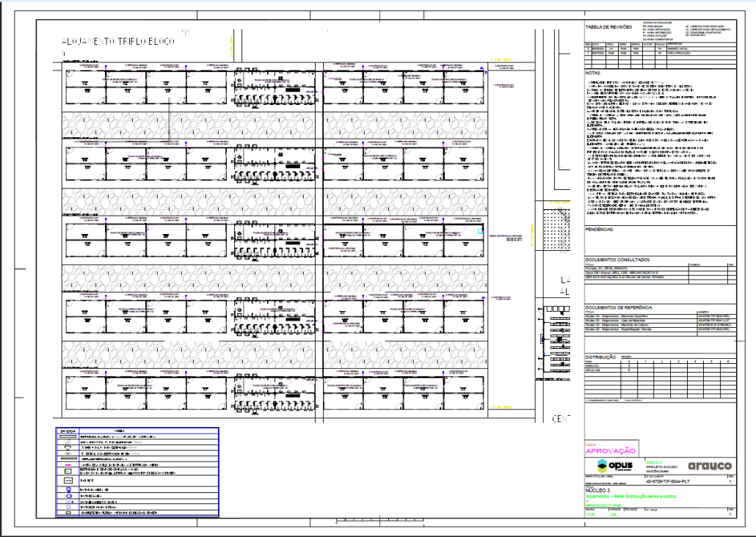Click the cyan square marker on the floor plan
The width and height of the screenshot is (756, 537).
pos(481,231)
